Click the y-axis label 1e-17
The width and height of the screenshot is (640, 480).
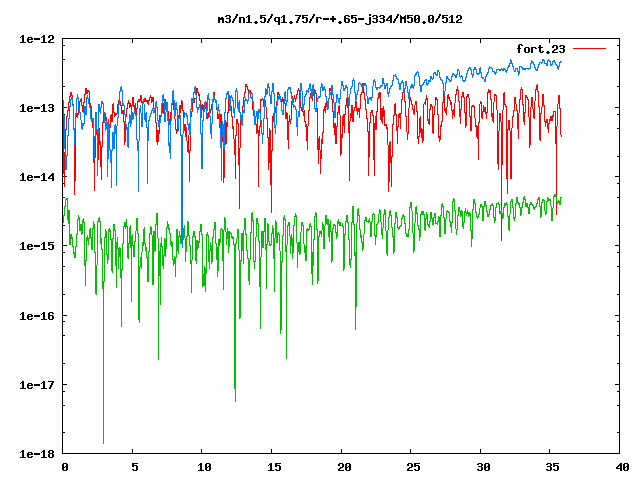[37, 385]
